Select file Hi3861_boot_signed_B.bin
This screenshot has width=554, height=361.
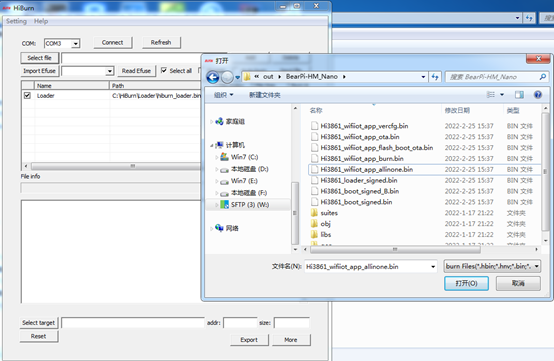[x=355, y=191]
